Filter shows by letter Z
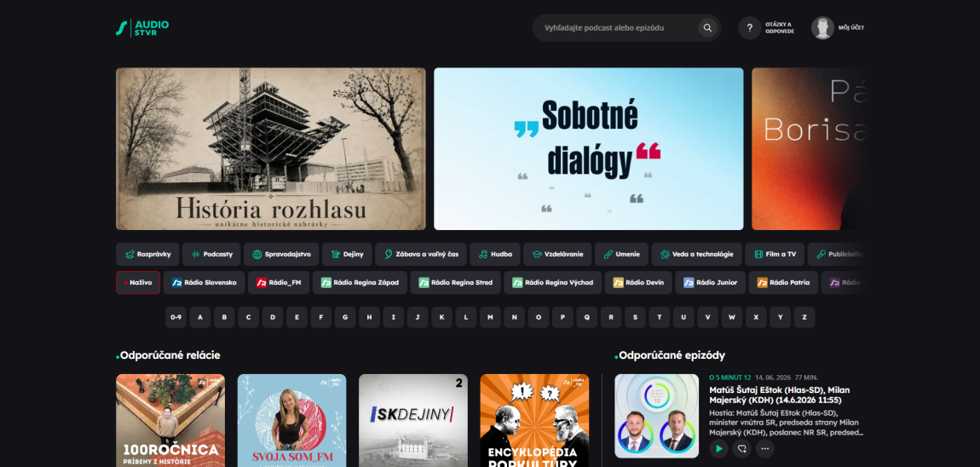980x467 pixels. point(804,317)
